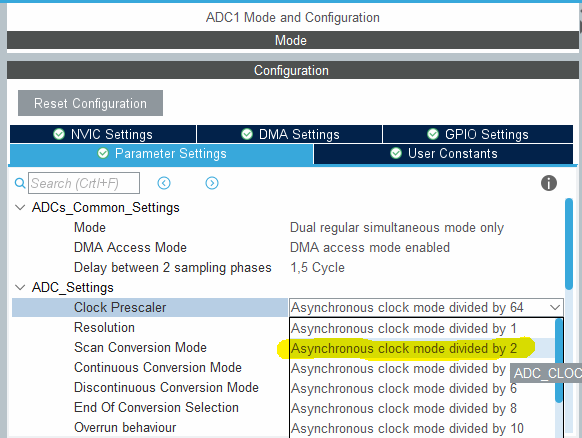Click the Search (Ctrl+F) input field

84,183
